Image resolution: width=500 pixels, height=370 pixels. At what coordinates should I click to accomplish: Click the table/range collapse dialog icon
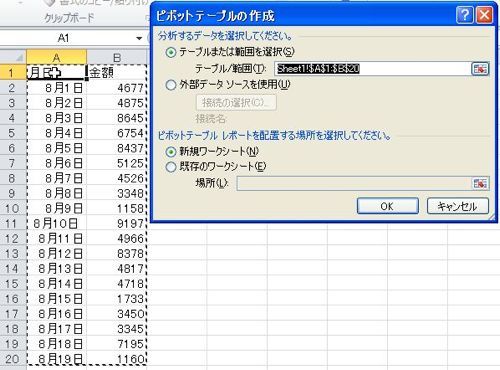pos(480,69)
